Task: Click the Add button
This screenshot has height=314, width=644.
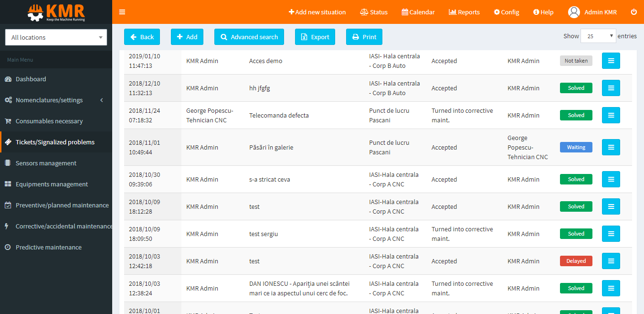Action: tap(187, 37)
